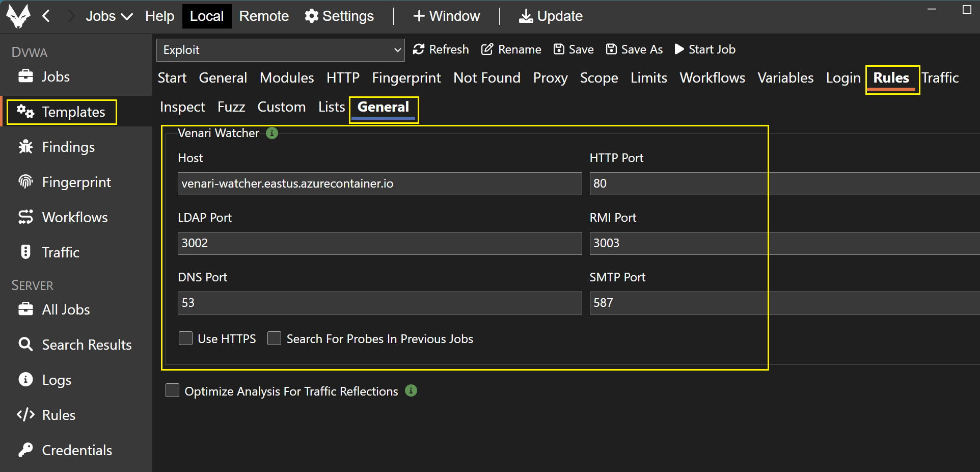Click the Rename pencil icon
Viewport: 980px width, 472px height.
click(487, 49)
